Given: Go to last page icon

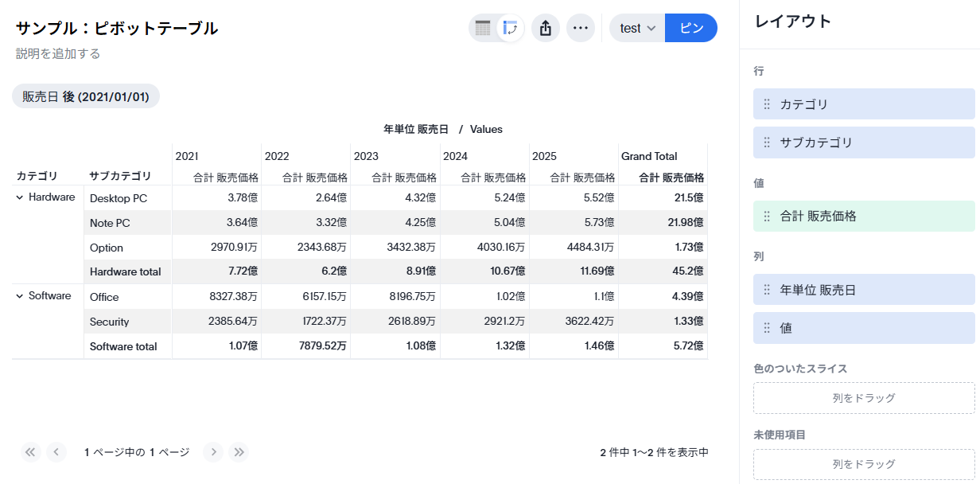Looking at the screenshot, I should pyautogui.click(x=239, y=452).
